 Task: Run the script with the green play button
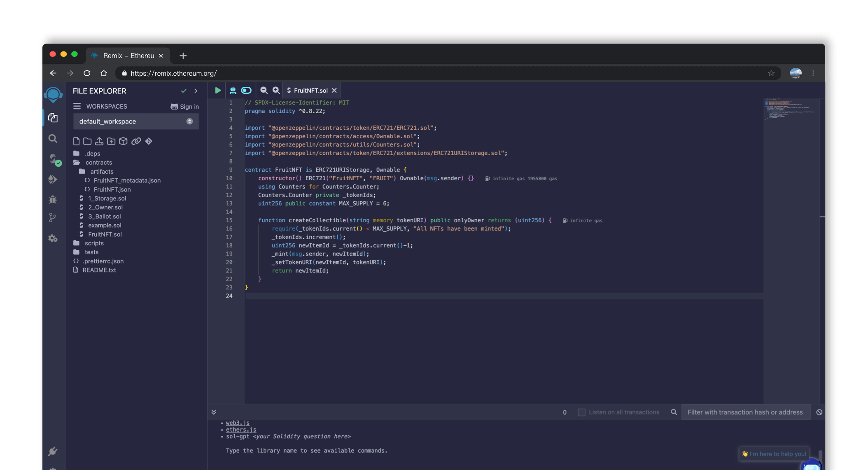(217, 90)
